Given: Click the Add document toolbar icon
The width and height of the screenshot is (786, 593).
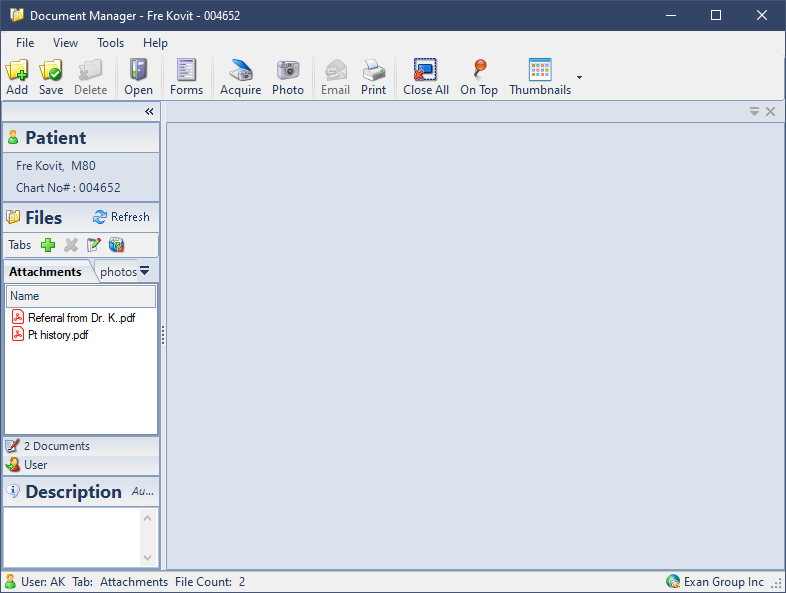Looking at the screenshot, I should [x=17, y=76].
